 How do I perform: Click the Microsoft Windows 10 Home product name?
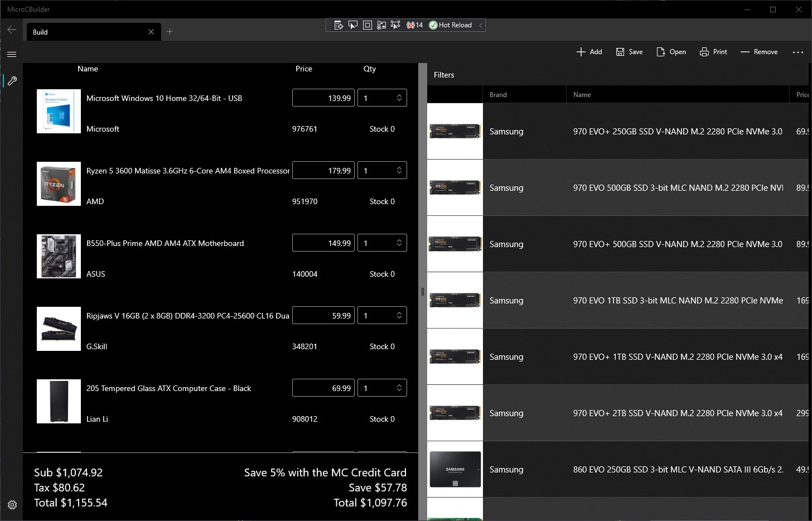[164, 98]
